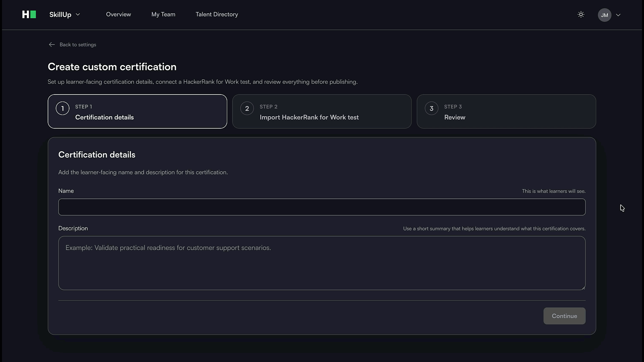Open the SkillUp chevron menu
644x362 pixels.
coord(78,14)
